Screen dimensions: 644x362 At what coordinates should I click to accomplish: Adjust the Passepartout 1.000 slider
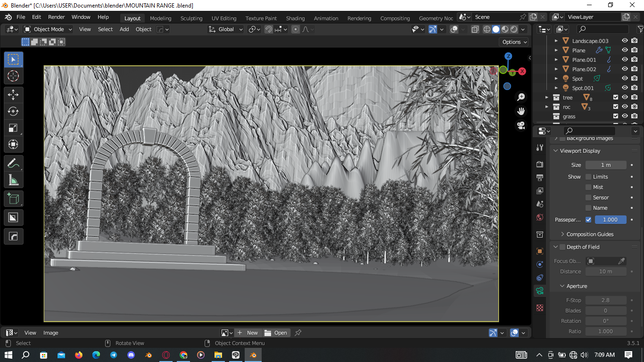pos(611,220)
